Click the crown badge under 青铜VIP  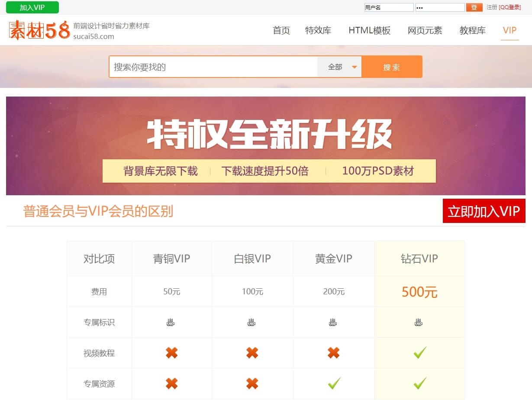coord(171,322)
